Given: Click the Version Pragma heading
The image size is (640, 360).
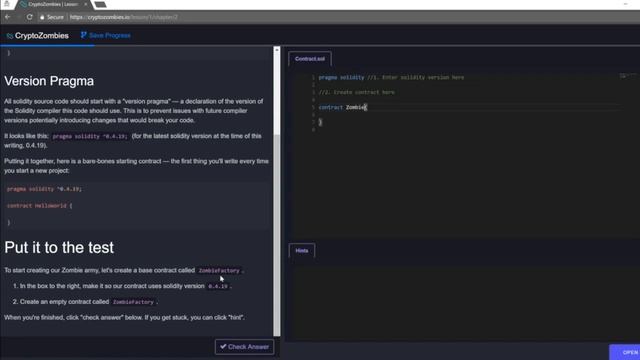Looking at the screenshot, I should pos(49,81).
